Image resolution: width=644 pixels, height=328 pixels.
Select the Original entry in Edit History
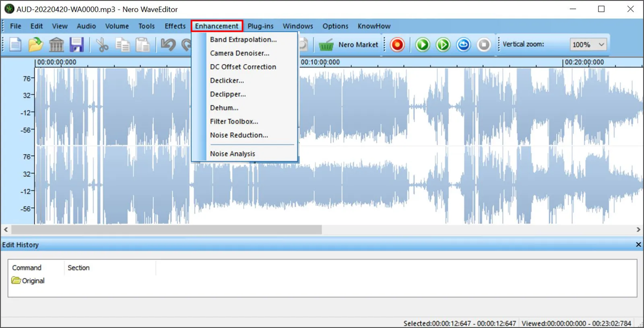coord(28,281)
